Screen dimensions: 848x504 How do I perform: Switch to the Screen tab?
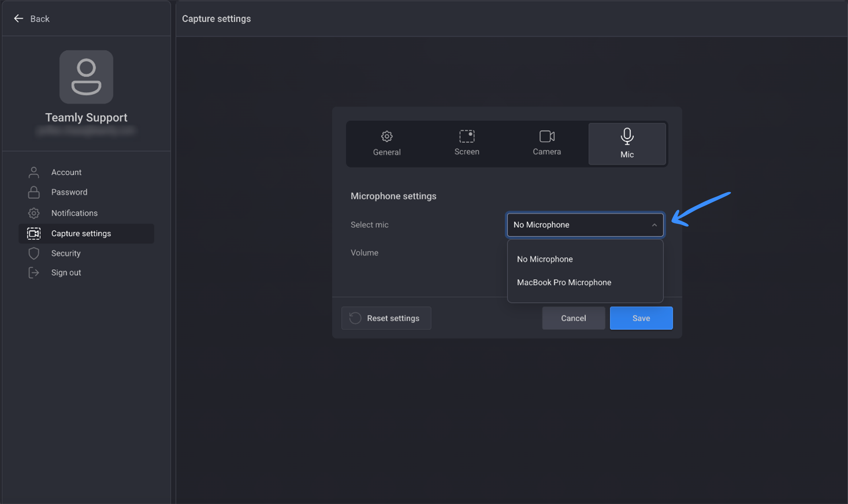(x=467, y=144)
